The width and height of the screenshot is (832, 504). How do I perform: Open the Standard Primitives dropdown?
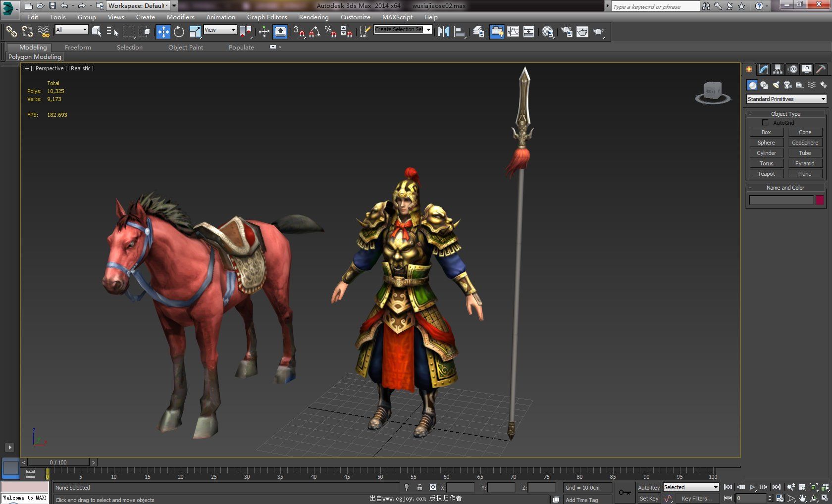coord(786,99)
